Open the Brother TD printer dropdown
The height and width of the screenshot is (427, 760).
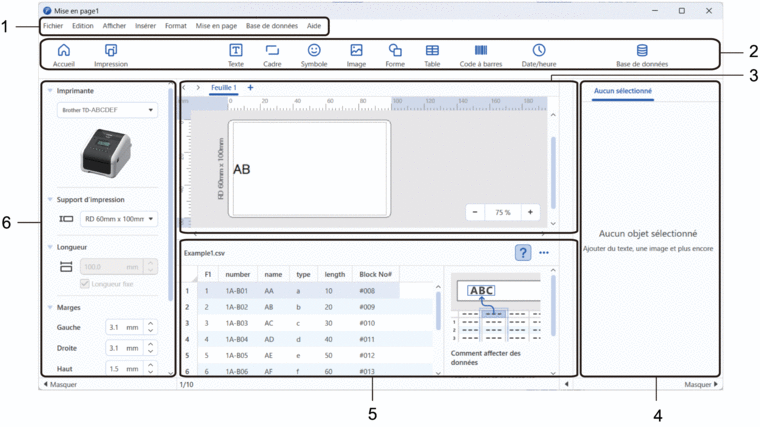point(107,111)
